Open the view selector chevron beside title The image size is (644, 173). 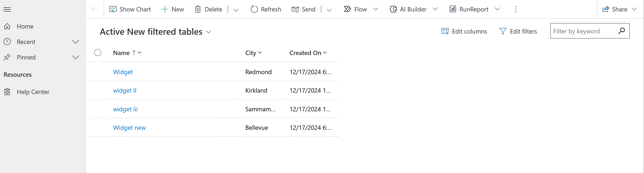click(209, 32)
